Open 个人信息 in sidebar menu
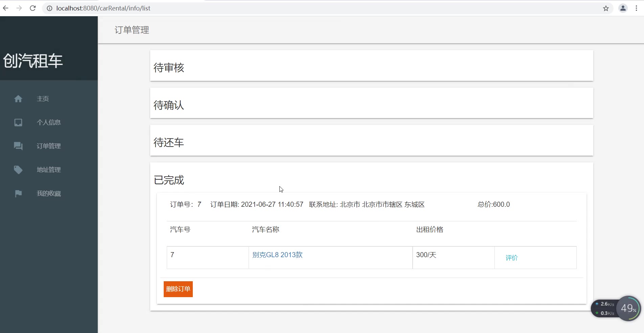This screenshot has width=644, height=333. pyautogui.click(x=49, y=122)
